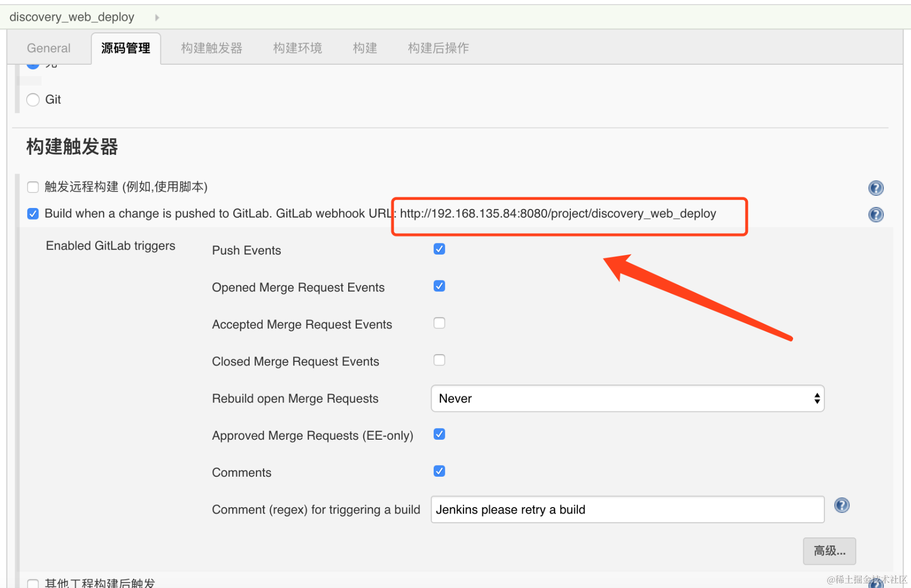Open help for GitLab push build option

click(876, 215)
